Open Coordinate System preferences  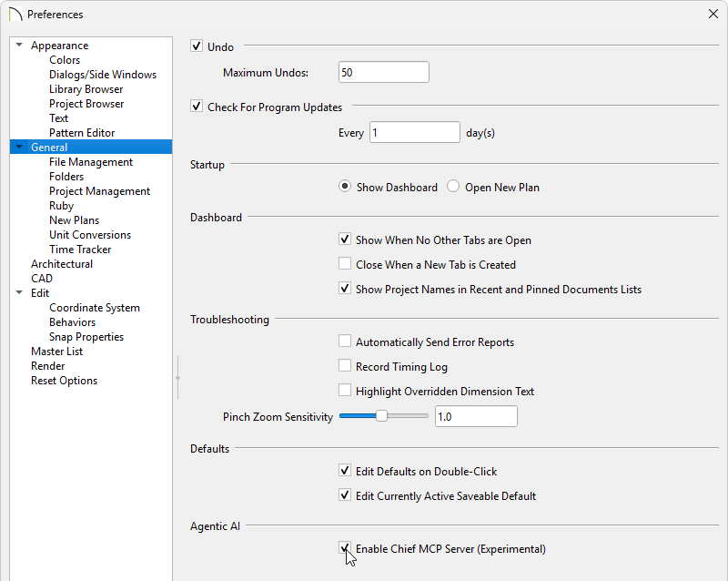tap(95, 308)
